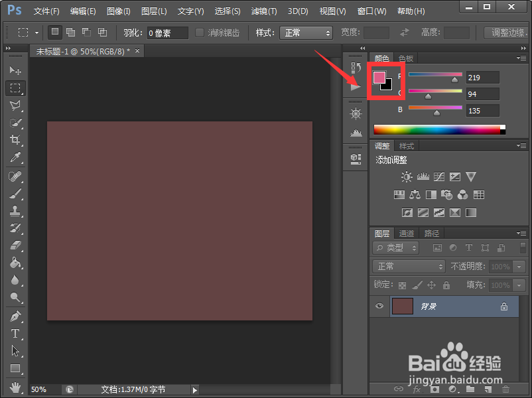Add a Curves adjustment layer

pyautogui.click(x=440, y=176)
